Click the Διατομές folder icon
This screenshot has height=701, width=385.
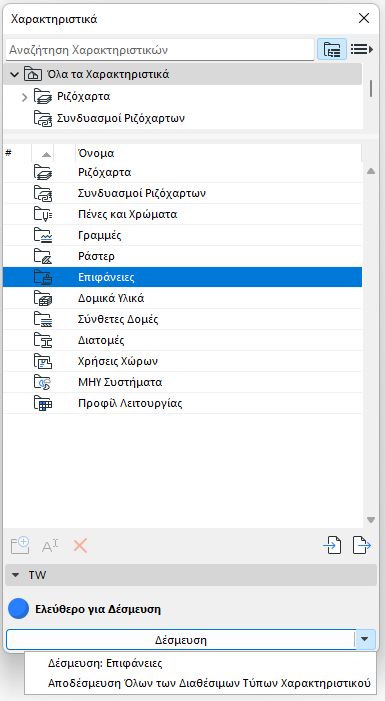(43, 340)
